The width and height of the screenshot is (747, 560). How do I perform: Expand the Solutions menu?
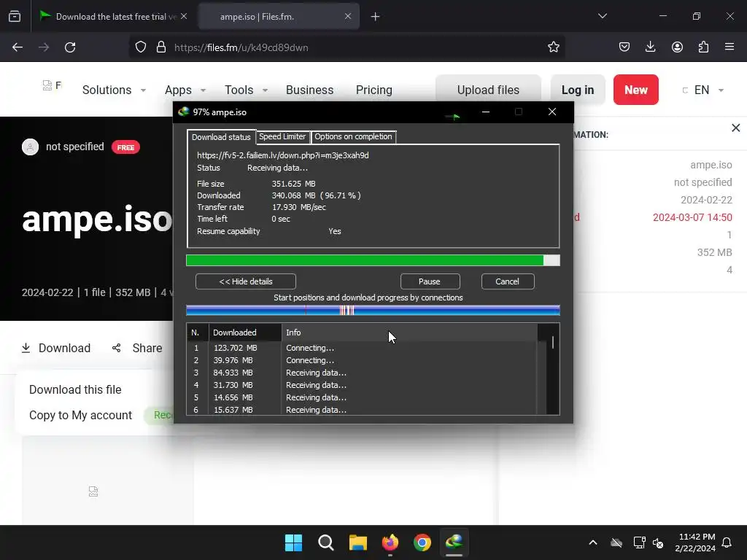click(114, 90)
